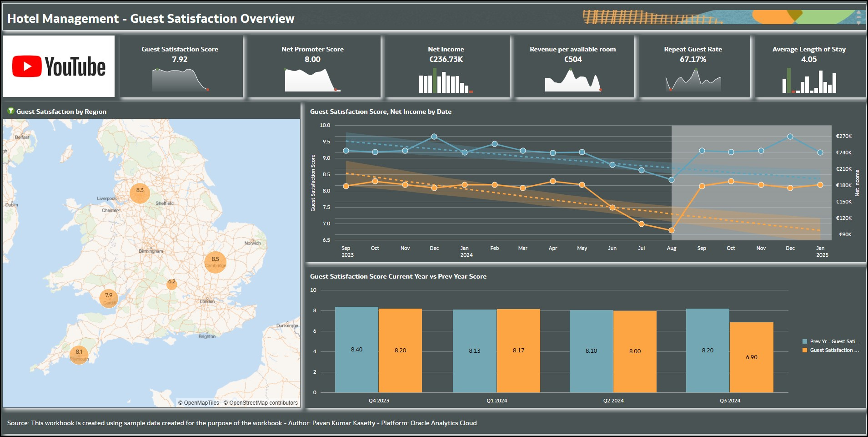868x437 pixels.
Task: Select the Guest Satisfaction Score 7.92 tile
Action: click(181, 66)
